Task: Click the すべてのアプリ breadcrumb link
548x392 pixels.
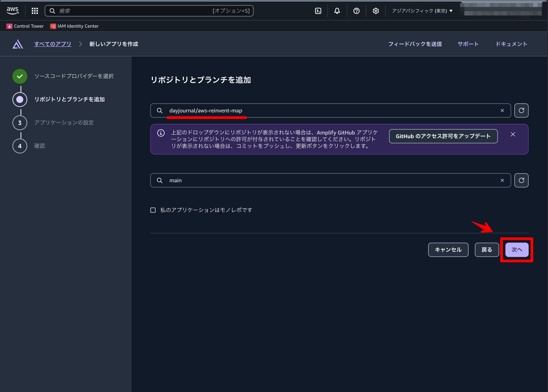Action: click(53, 44)
